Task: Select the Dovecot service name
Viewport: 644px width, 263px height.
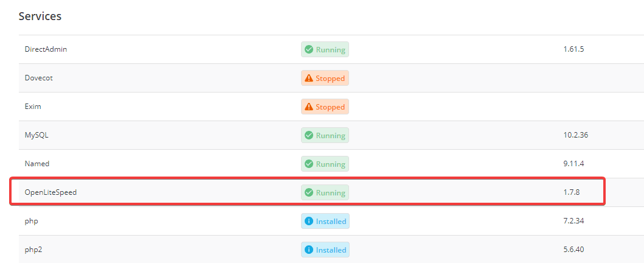Action: click(40, 78)
